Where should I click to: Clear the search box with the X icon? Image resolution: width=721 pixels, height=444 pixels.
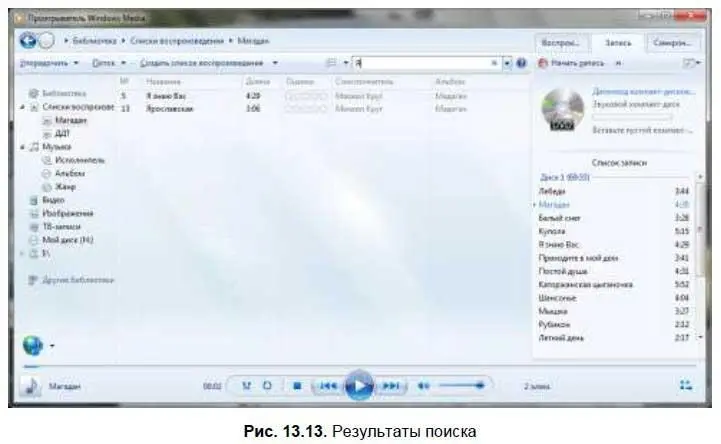494,63
